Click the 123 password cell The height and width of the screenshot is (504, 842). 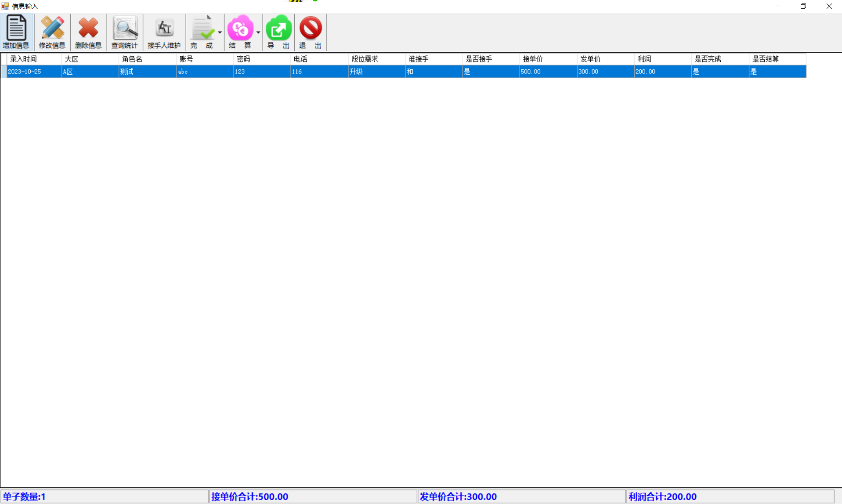click(x=262, y=72)
